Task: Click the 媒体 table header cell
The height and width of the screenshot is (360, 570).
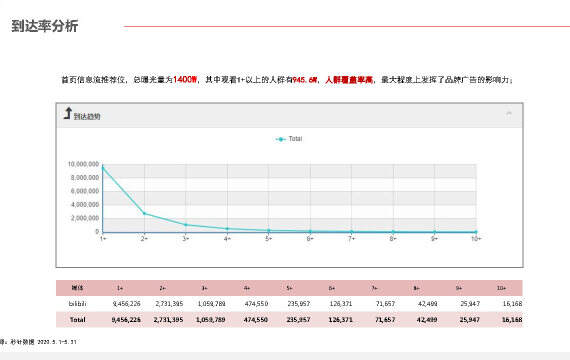Action: (77, 288)
